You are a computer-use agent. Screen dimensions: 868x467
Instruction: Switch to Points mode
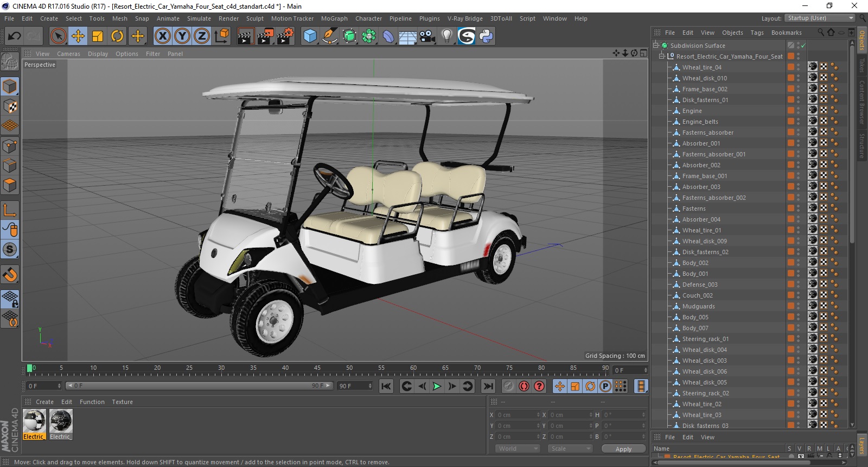(x=10, y=146)
